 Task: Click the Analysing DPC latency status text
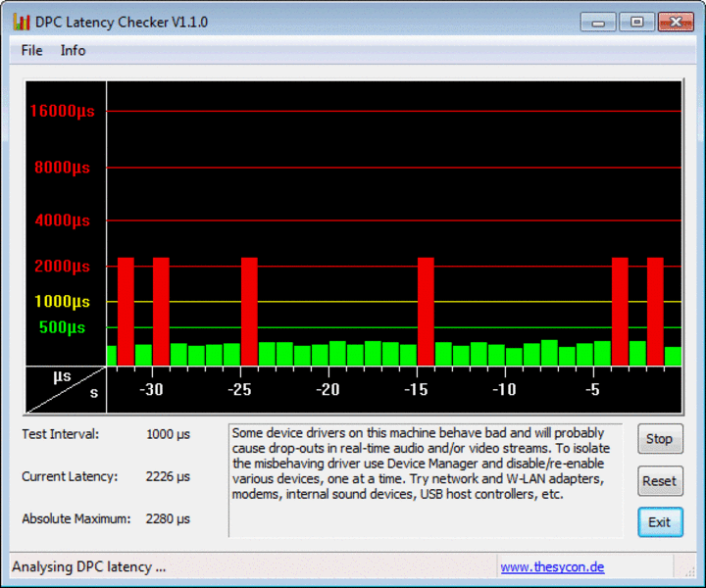[x=88, y=566]
